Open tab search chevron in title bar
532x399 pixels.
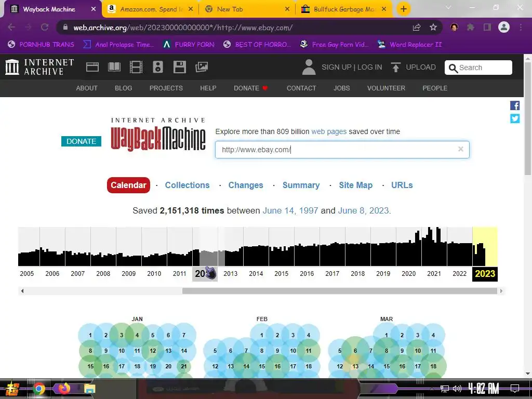click(x=448, y=7)
